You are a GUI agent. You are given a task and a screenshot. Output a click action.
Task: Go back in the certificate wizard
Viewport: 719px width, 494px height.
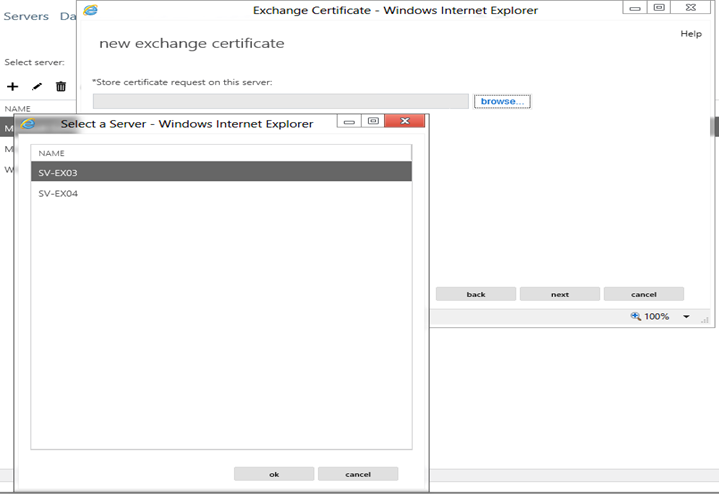click(x=476, y=294)
